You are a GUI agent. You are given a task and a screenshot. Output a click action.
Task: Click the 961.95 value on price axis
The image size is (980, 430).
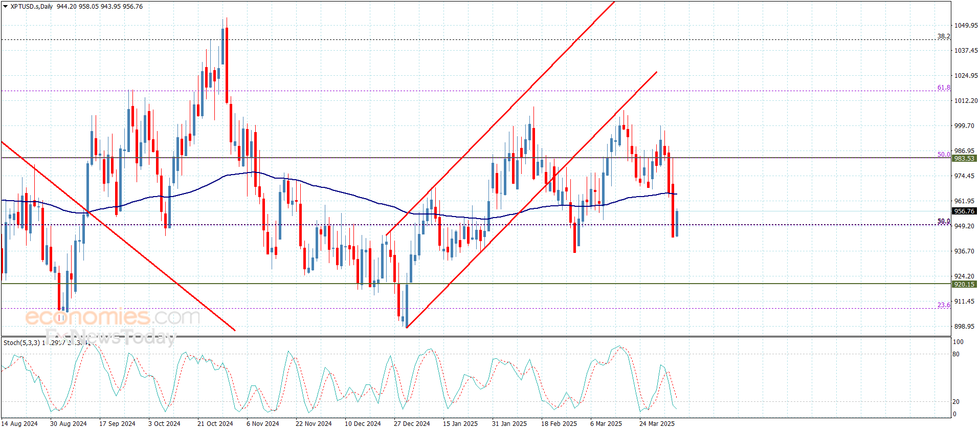click(x=964, y=201)
